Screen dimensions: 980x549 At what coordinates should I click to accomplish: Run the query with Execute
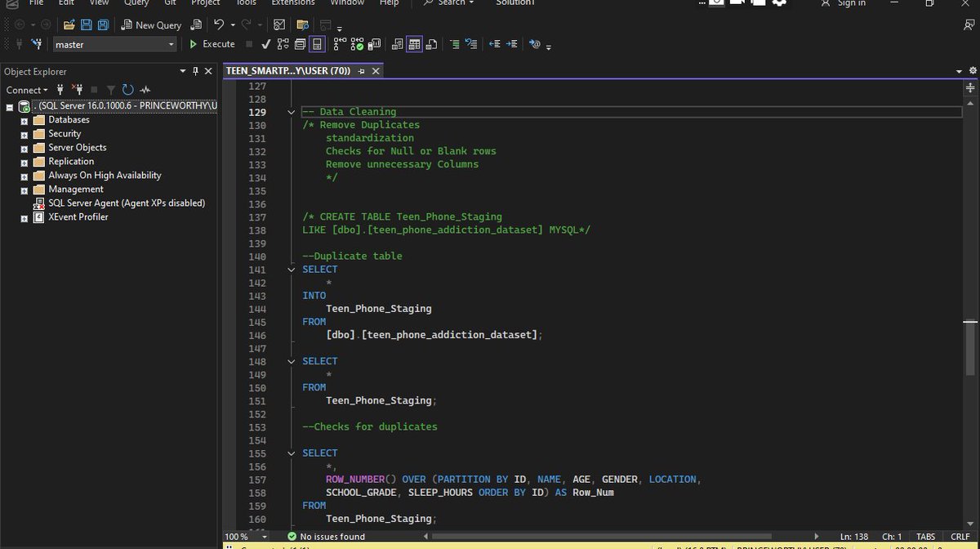click(212, 44)
